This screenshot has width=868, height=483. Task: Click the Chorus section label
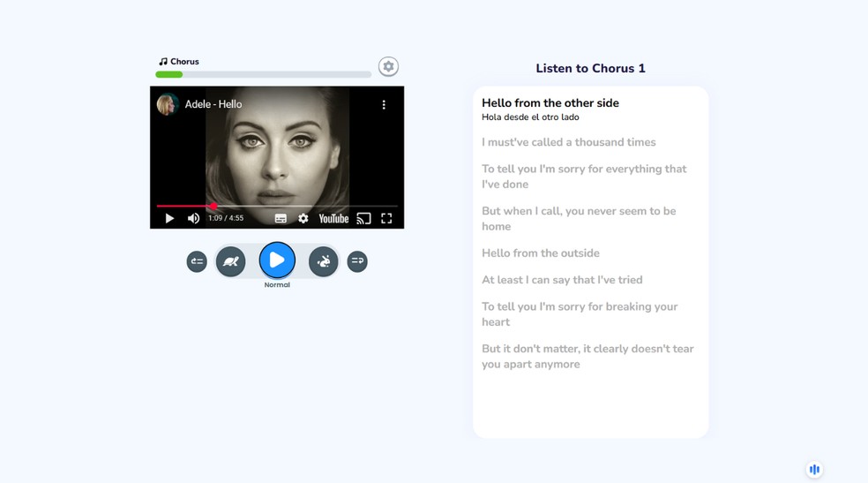point(179,62)
